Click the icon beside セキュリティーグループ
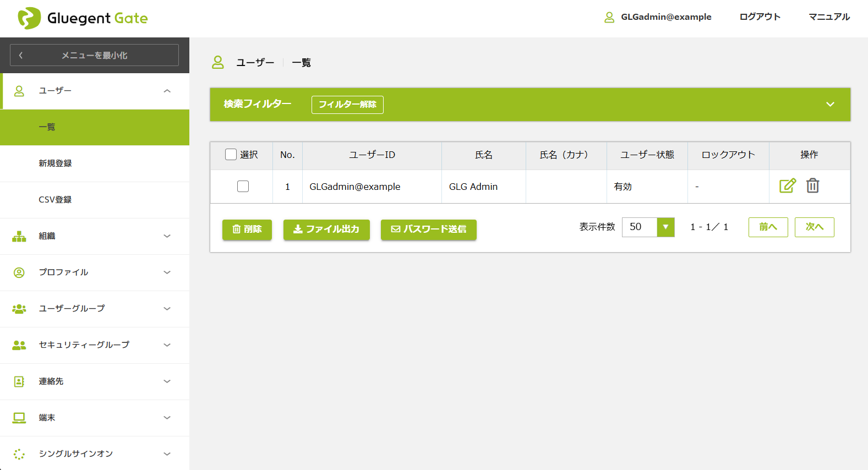The width and height of the screenshot is (868, 470). point(19,345)
